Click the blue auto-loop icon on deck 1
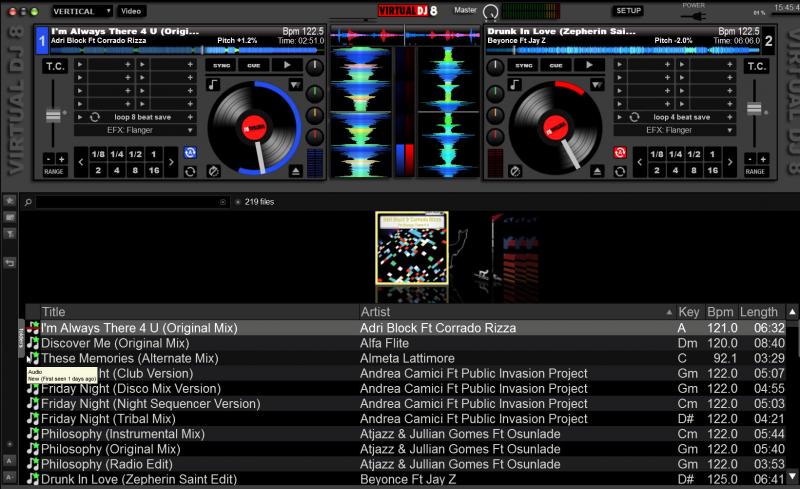Viewport: 800px width, 489px height. (x=190, y=153)
